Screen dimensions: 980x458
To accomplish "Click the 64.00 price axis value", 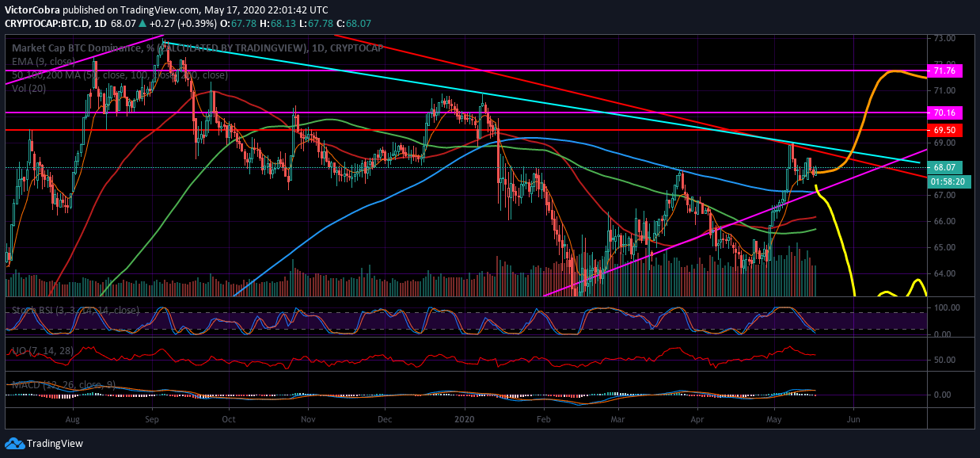I will click(x=945, y=273).
